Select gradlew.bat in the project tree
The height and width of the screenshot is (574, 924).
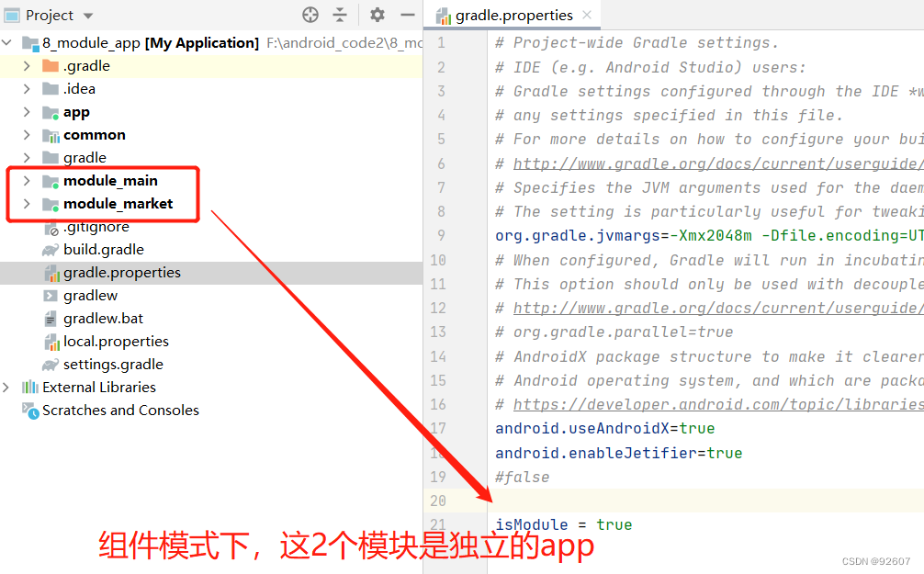pyautogui.click(x=103, y=319)
